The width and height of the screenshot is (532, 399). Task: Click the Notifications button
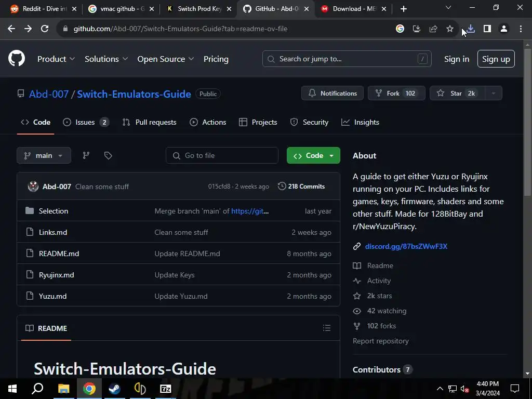tap(332, 94)
